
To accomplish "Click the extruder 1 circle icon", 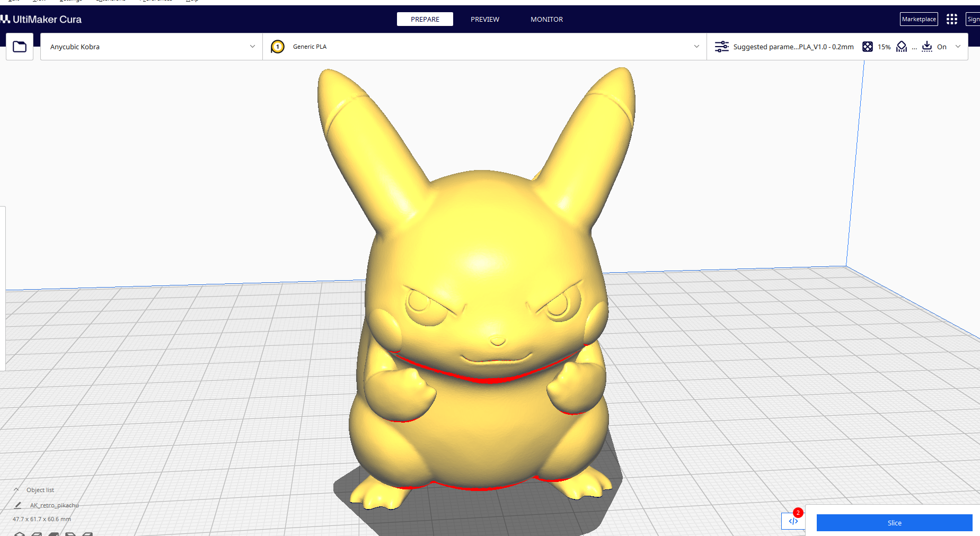I will pos(278,47).
